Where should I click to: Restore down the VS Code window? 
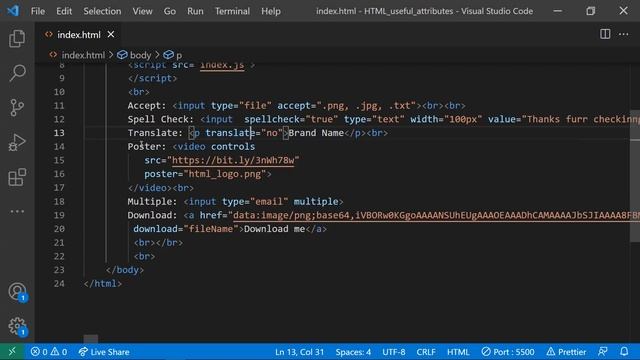(590, 11)
